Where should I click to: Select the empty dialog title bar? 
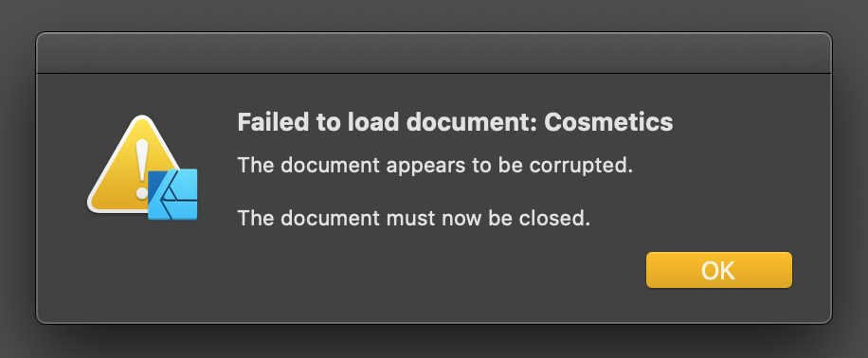point(434,53)
